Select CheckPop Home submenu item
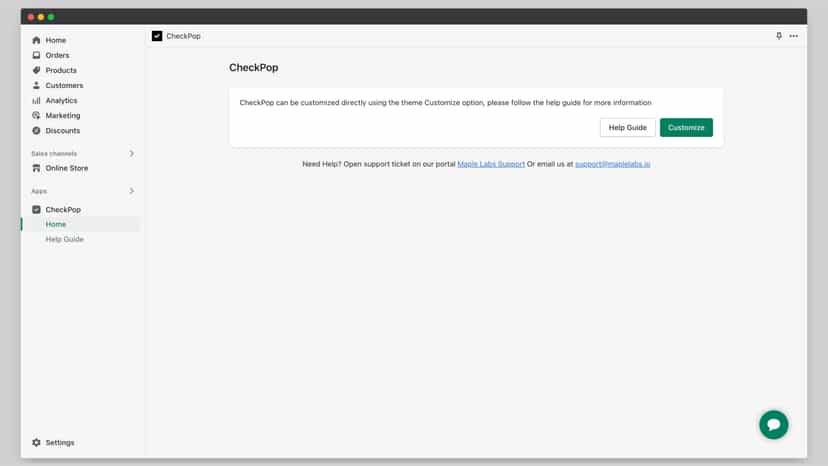This screenshot has height=466, width=828. 55,224
